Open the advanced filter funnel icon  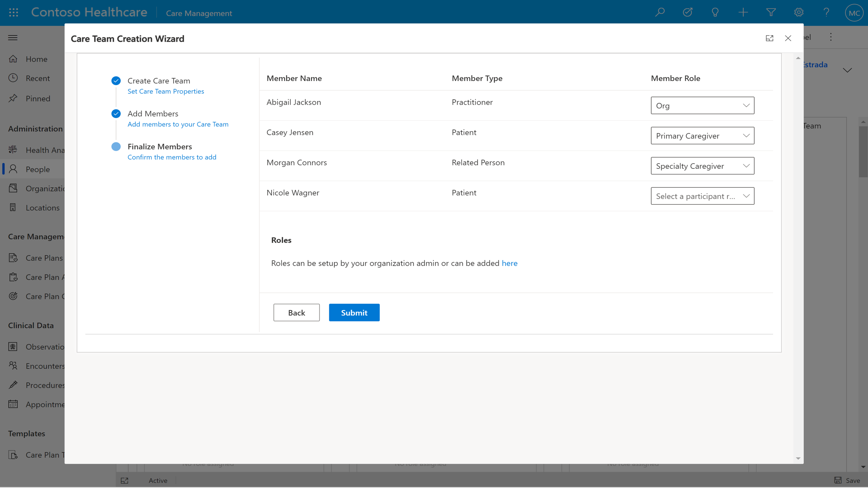(x=771, y=13)
